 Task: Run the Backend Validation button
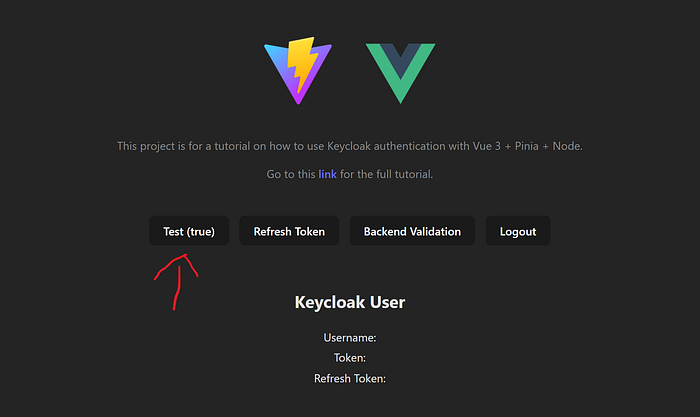pos(412,231)
